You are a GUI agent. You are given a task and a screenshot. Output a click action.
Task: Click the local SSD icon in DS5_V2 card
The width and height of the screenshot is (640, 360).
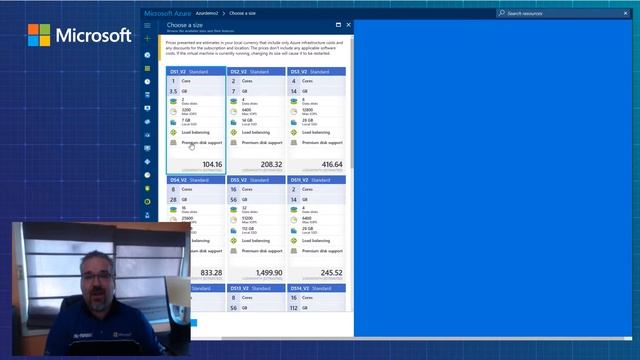[234, 231]
